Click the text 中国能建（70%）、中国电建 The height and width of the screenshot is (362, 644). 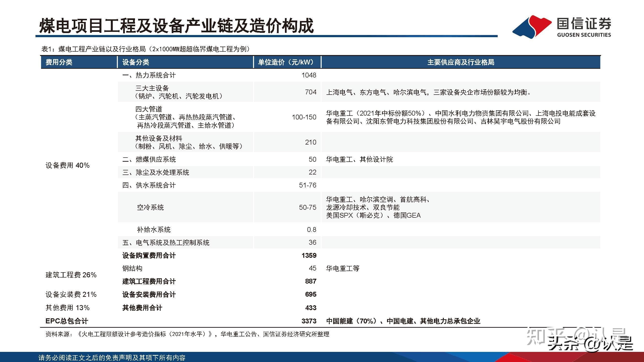(370, 321)
